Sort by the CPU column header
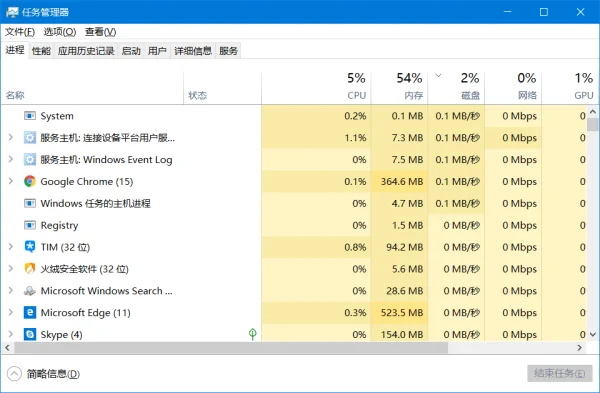 click(316, 88)
